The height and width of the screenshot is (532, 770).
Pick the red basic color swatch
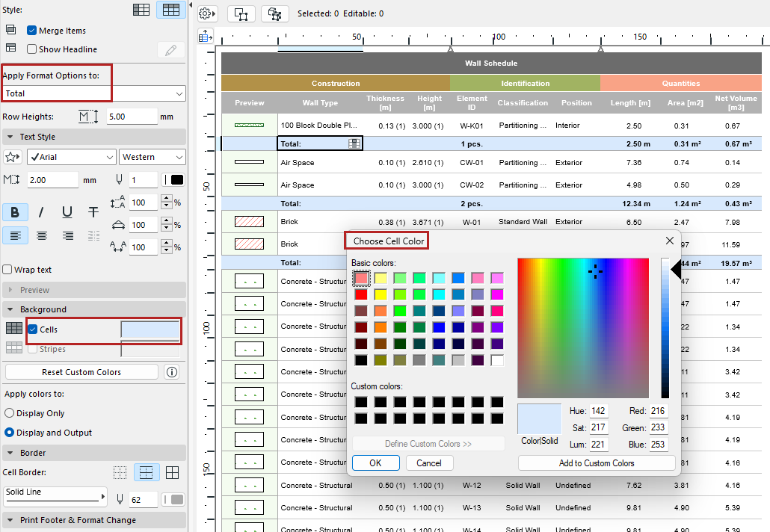coord(361,294)
